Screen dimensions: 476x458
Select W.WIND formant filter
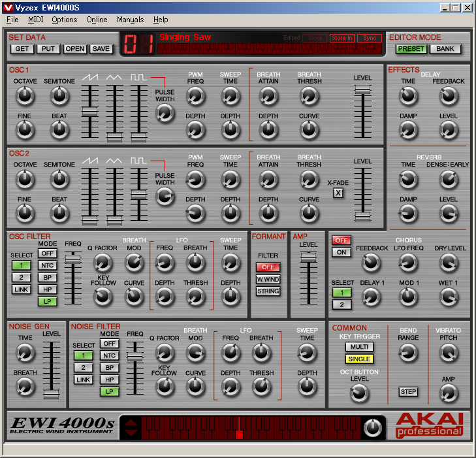(x=268, y=279)
